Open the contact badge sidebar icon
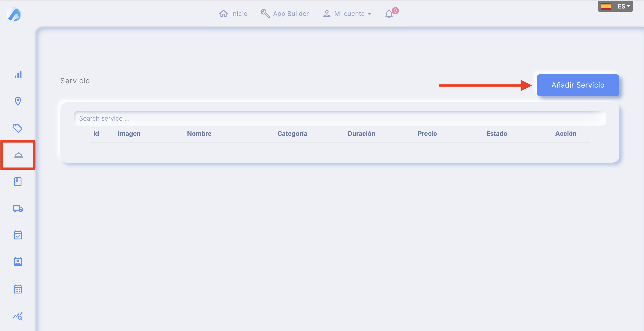The image size is (644, 331). tap(18, 262)
